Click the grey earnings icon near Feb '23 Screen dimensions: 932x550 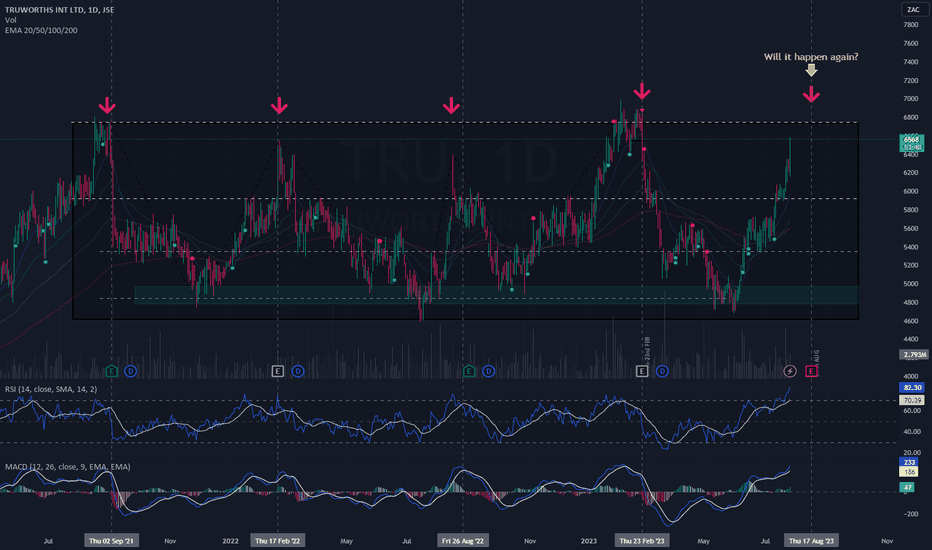coord(641,371)
